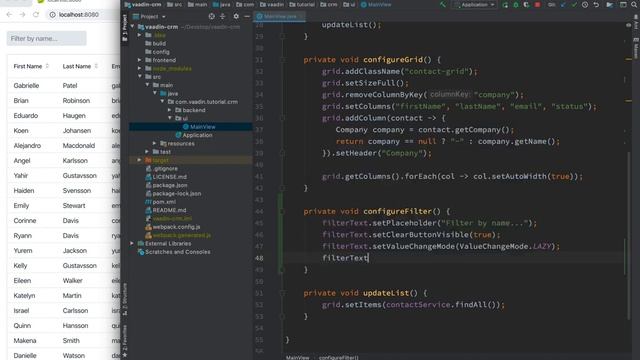Screen dimensions: 640x360
Task: Collapse the src folder
Action: (x=140, y=76)
